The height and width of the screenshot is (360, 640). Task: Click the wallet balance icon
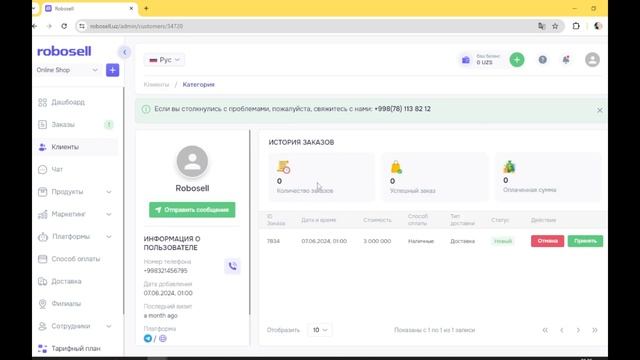[466, 60]
